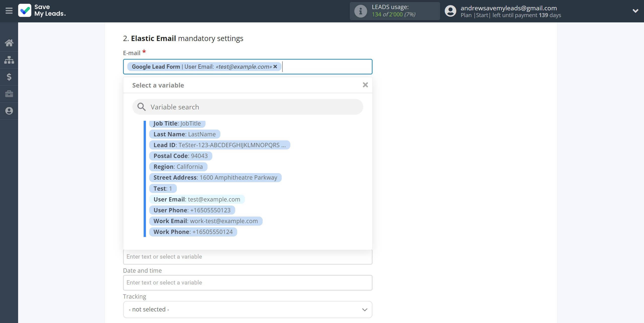644x323 pixels.
Task: Open connections sitemap icon in sidebar
Action: tap(9, 60)
